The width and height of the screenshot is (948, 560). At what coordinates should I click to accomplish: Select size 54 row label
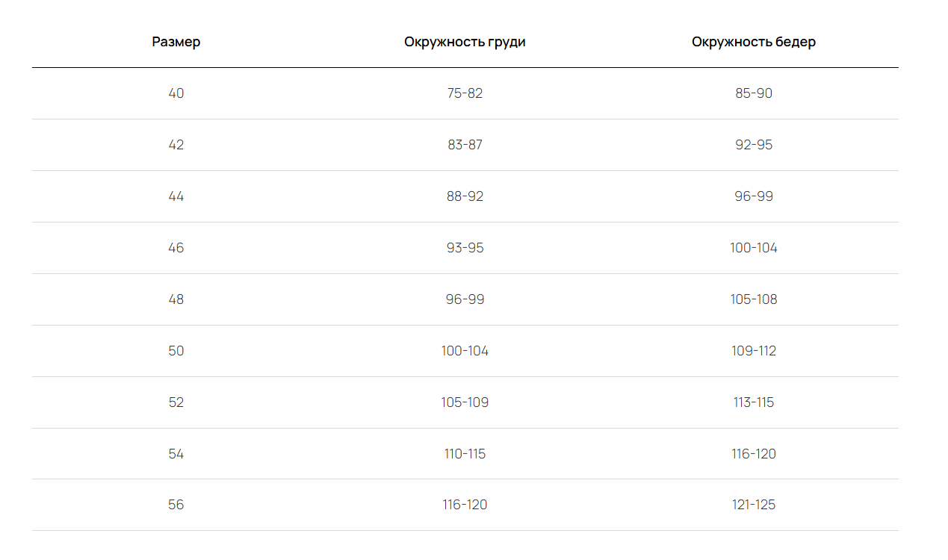click(x=176, y=454)
